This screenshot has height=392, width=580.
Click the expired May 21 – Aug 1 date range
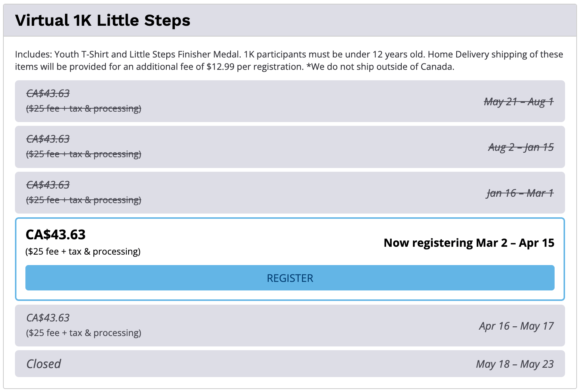pyautogui.click(x=518, y=102)
